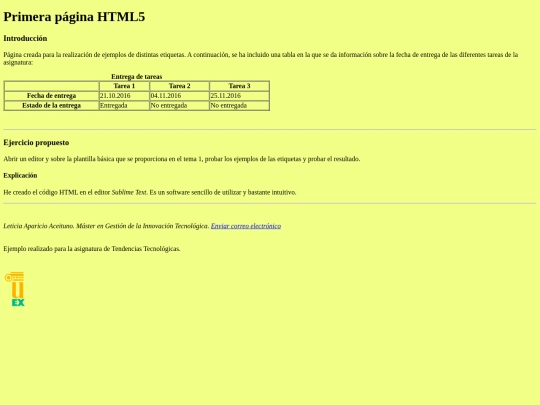The width and height of the screenshot is (540, 405).
Task: Click the author name 'Leticia Aparicio Aceituno'
Action: (38, 226)
